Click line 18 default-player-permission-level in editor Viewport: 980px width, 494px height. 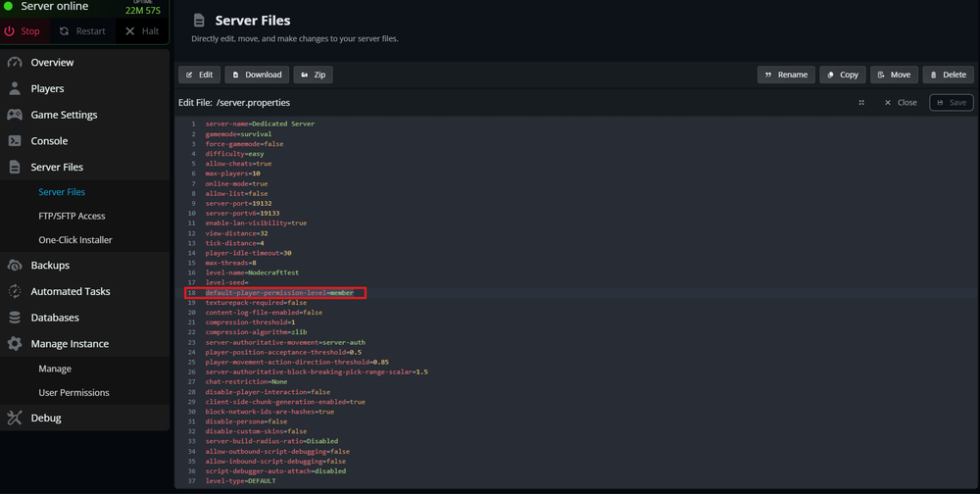pyautogui.click(x=279, y=292)
